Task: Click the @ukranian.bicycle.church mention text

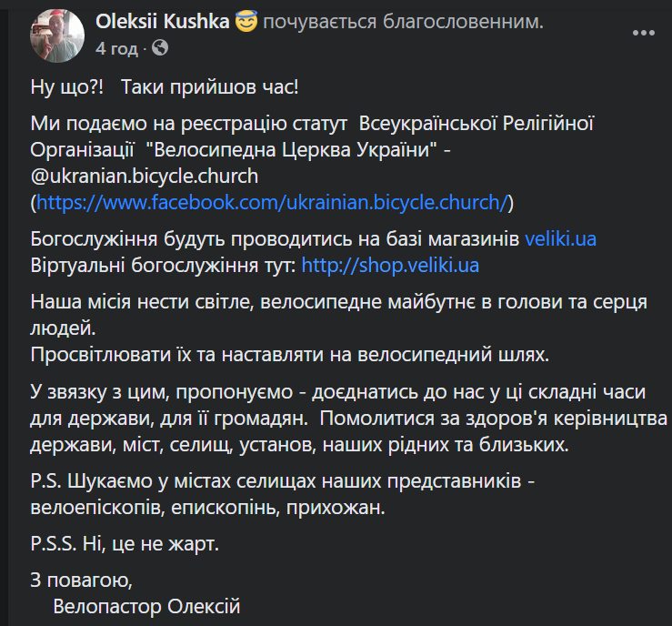Action: coord(145,177)
